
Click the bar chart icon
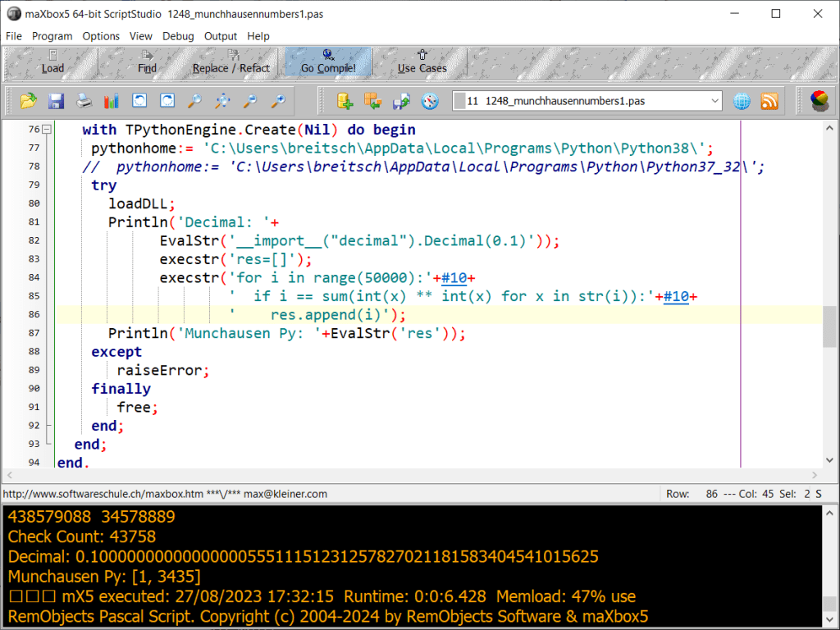pos(112,101)
